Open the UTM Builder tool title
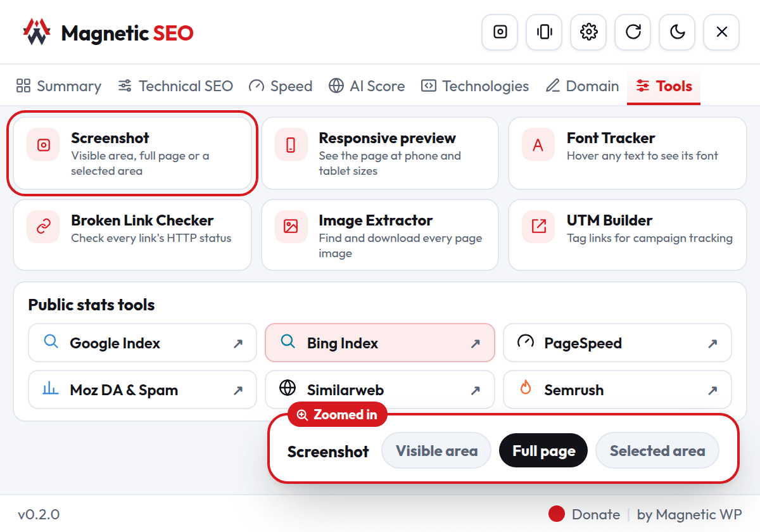 (610, 220)
